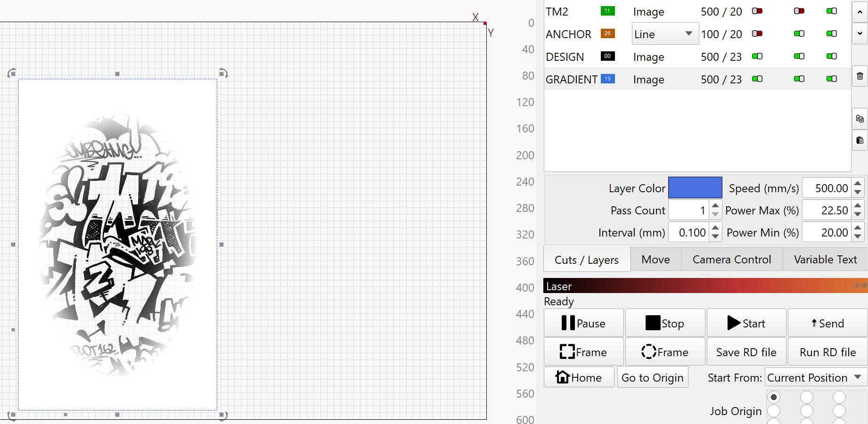The height and width of the screenshot is (424, 868).
Task: Toggle the first switch on the DESIGN layer row
Action: tap(757, 56)
